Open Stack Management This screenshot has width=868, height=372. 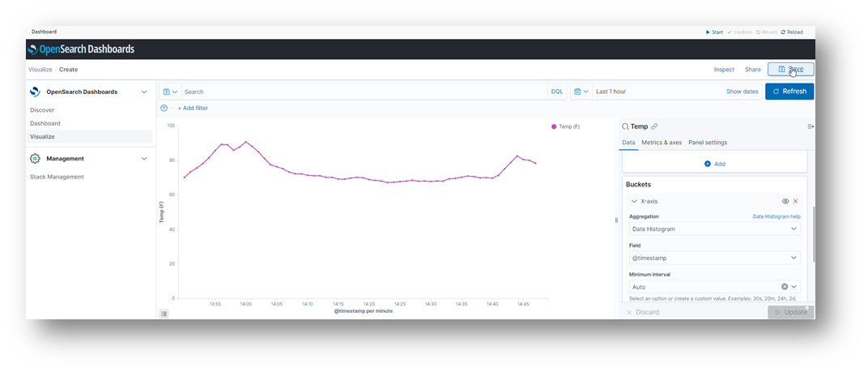click(x=57, y=177)
